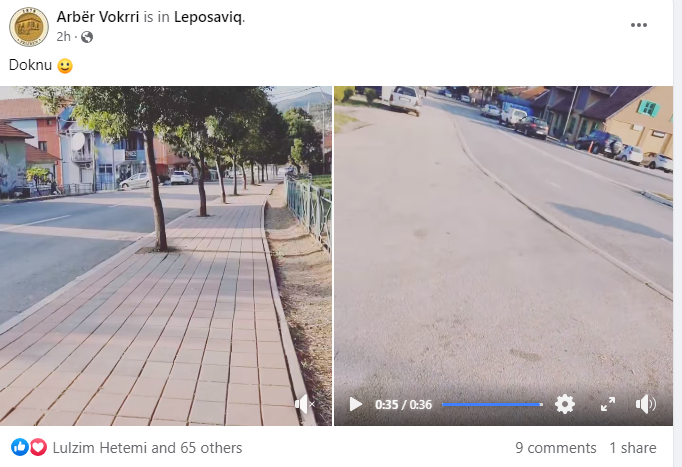Play the right video
The width and height of the screenshot is (682, 467).
point(355,404)
